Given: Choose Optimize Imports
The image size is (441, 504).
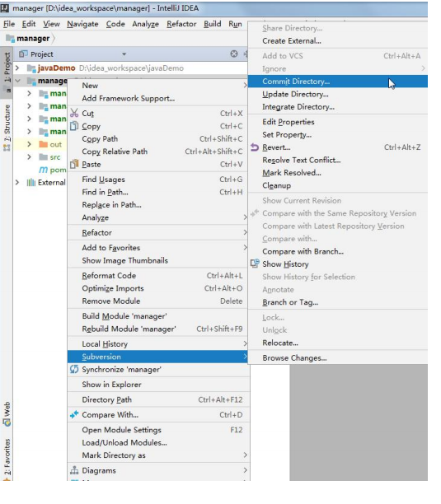Looking at the screenshot, I should point(158,288).
